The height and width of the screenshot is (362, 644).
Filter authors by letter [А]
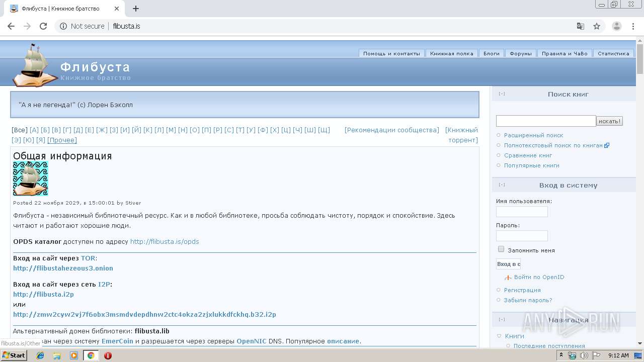pos(34,130)
